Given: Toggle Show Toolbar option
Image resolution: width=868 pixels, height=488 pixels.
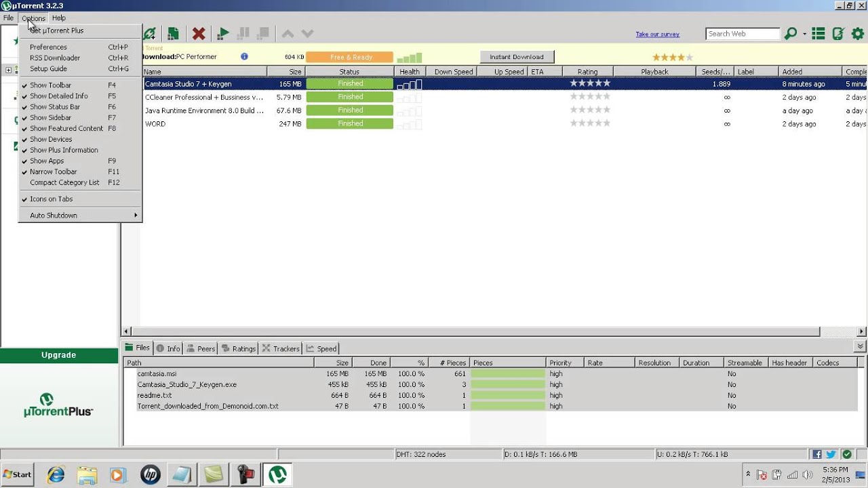Looking at the screenshot, I should click(80, 85).
